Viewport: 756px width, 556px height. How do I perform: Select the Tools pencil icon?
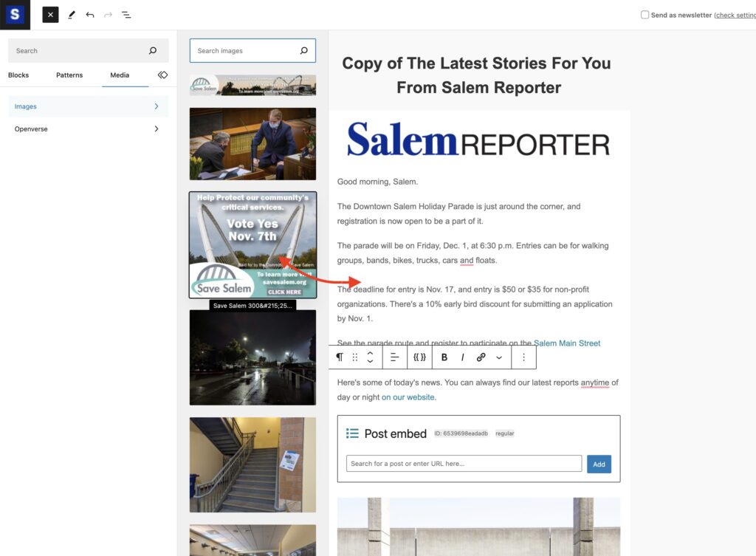[x=72, y=15]
